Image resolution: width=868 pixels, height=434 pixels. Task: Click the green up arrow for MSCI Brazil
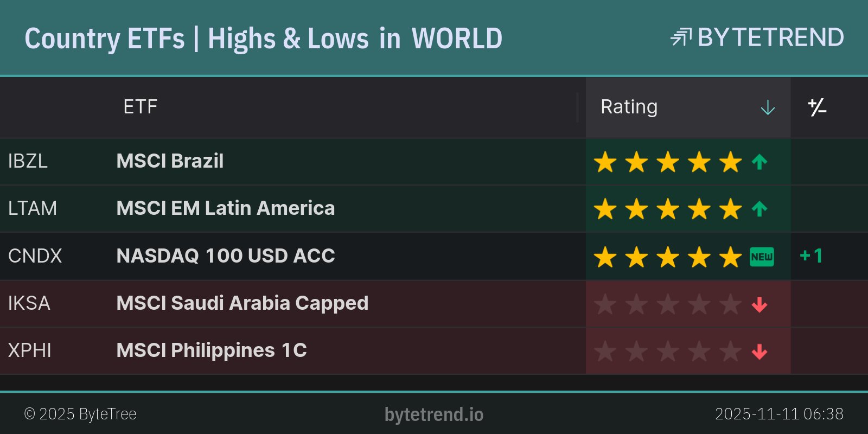pos(759,162)
